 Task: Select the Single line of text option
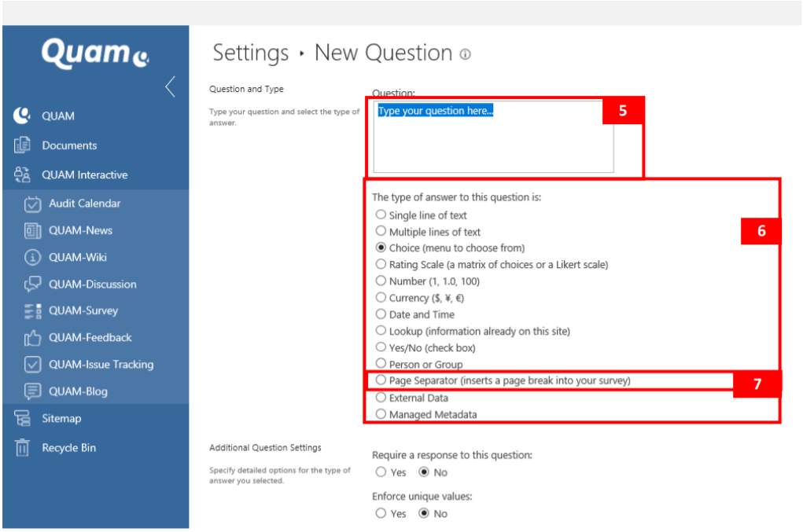point(381,215)
